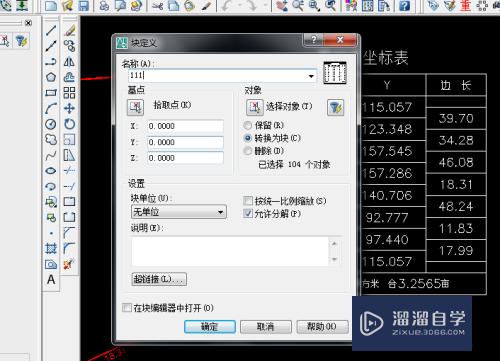Click the 确定 OK button

[210, 327]
